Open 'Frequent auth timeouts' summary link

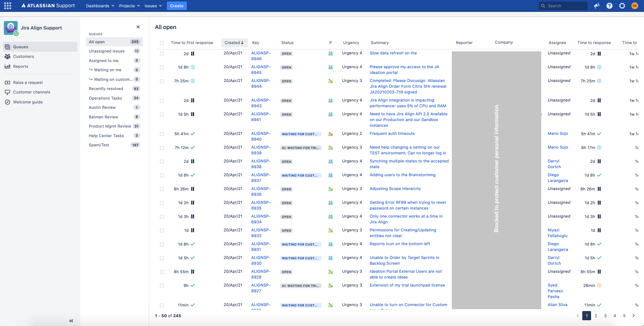click(x=392, y=133)
